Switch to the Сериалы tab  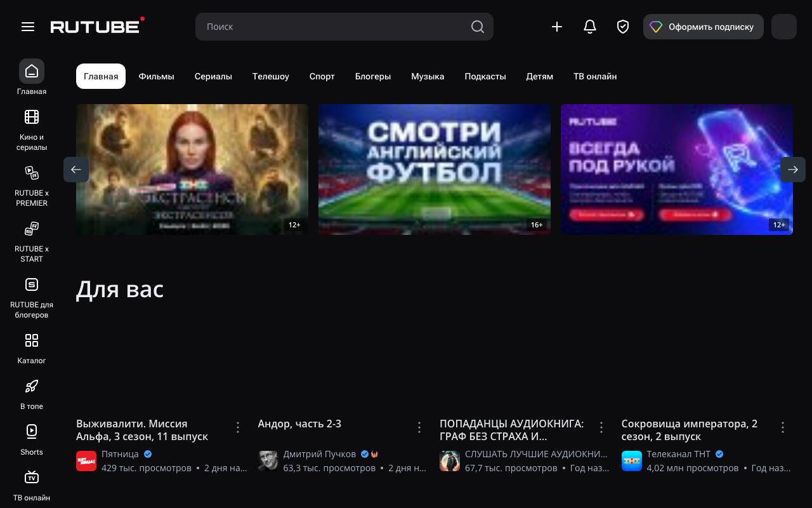[213, 76]
